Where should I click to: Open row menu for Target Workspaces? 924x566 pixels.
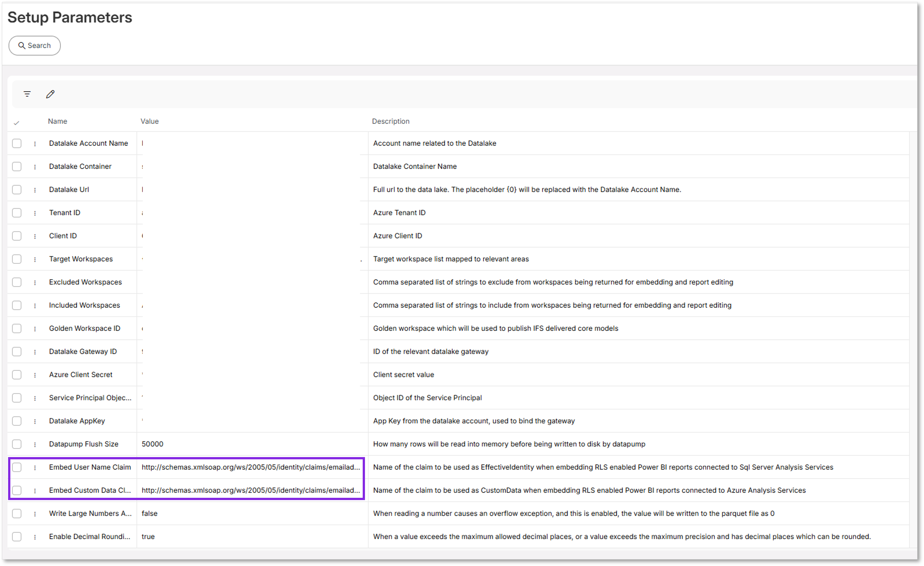[35, 259]
